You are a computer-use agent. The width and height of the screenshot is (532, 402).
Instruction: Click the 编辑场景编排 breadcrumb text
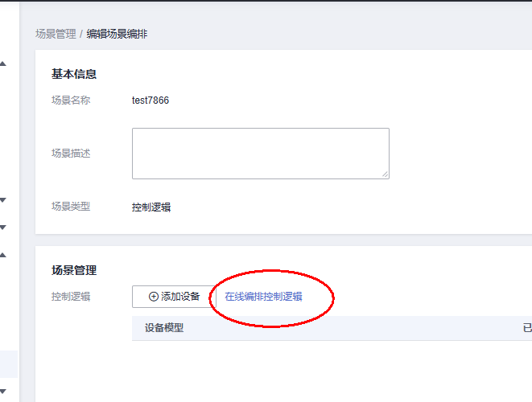tap(117, 34)
